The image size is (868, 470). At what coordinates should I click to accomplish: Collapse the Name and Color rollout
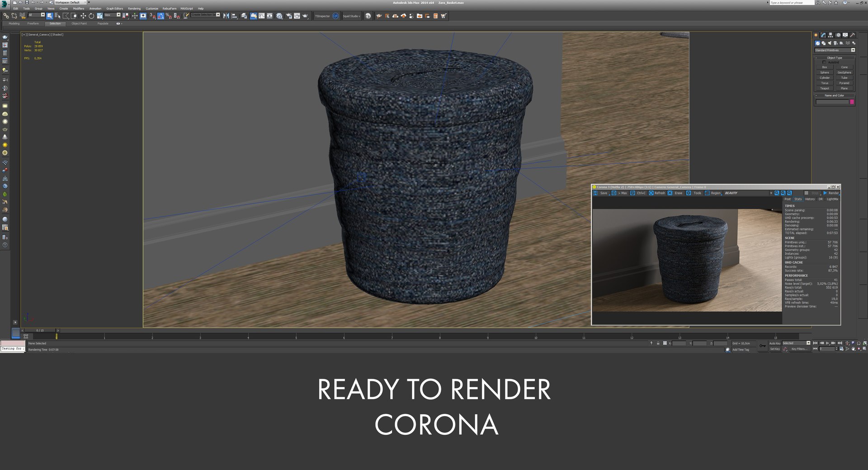(x=835, y=95)
